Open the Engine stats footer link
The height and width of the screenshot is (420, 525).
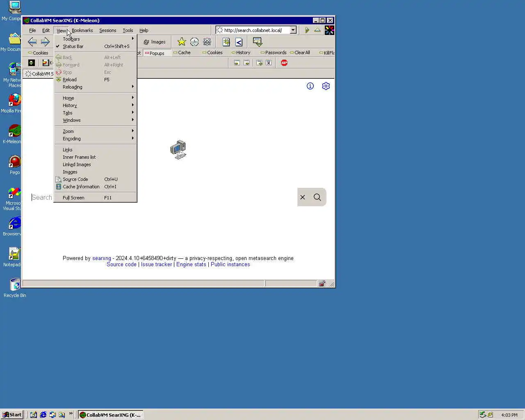[191, 265]
